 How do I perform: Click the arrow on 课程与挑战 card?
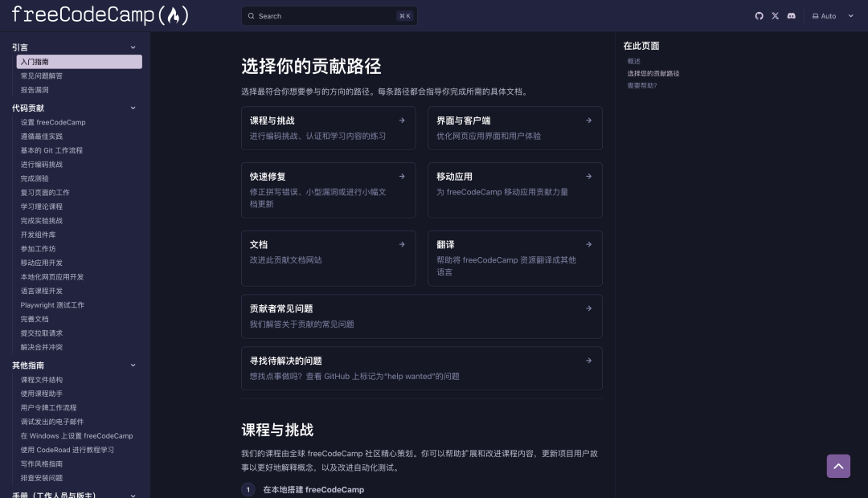(x=402, y=120)
